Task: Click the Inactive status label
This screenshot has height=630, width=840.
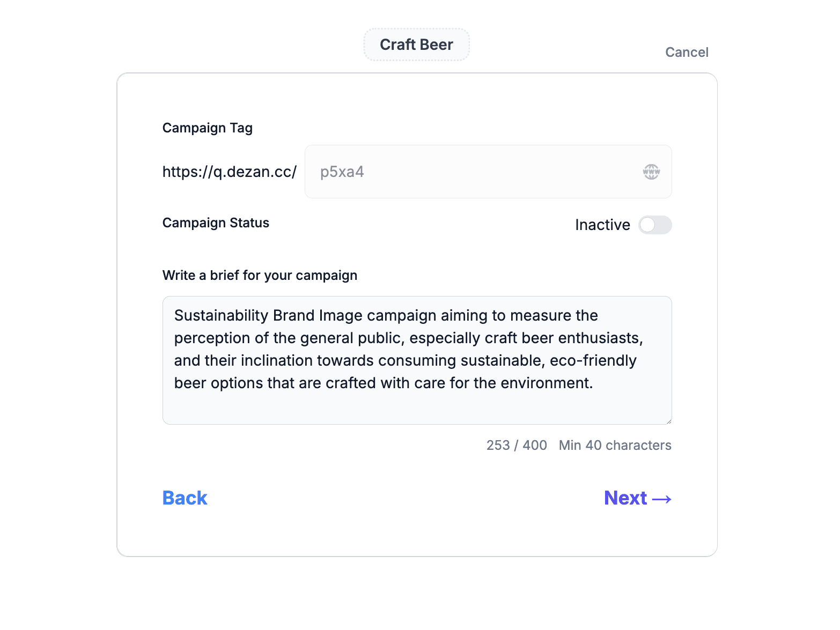Action: point(602,225)
